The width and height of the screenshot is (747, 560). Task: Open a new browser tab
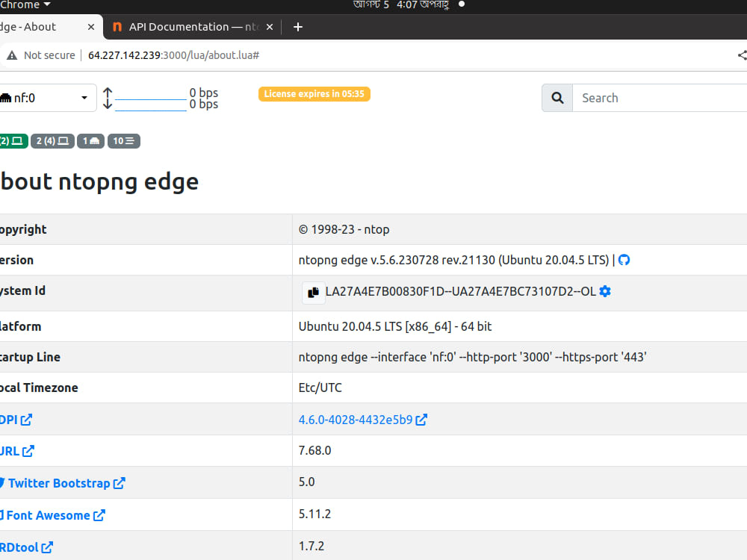pos(298,27)
